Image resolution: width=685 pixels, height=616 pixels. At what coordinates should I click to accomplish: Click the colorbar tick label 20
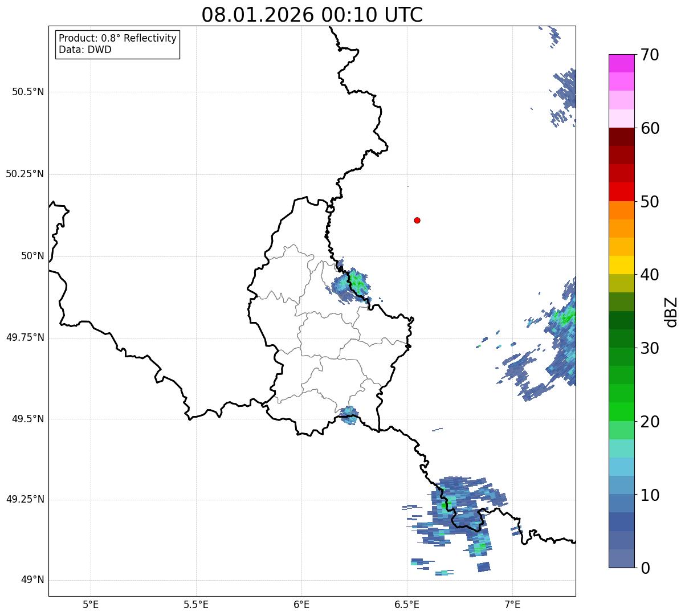(x=650, y=422)
